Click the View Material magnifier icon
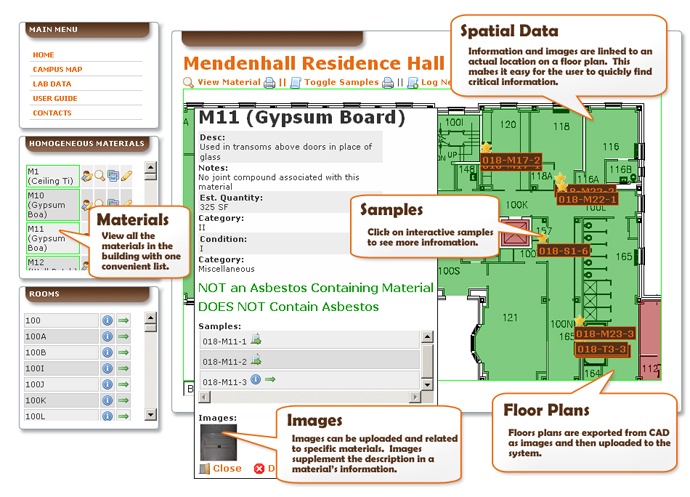The height and width of the screenshot is (497, 690). pos(188,82)
